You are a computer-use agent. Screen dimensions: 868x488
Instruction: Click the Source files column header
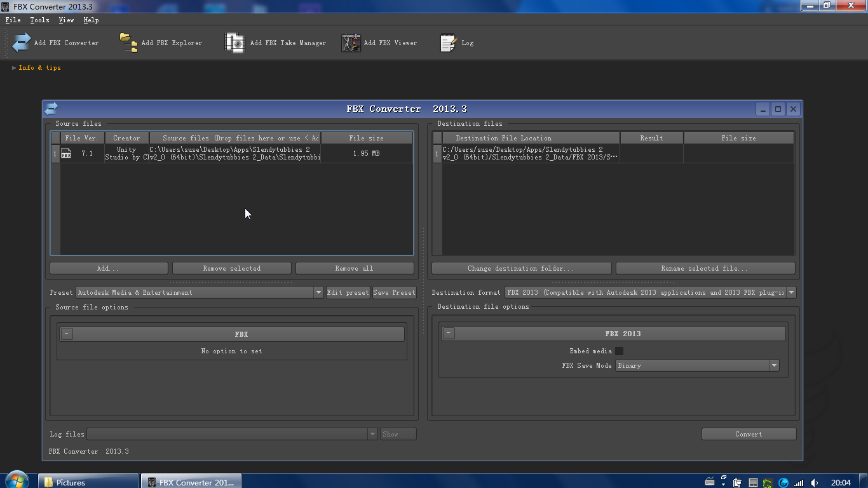(235, 138)
